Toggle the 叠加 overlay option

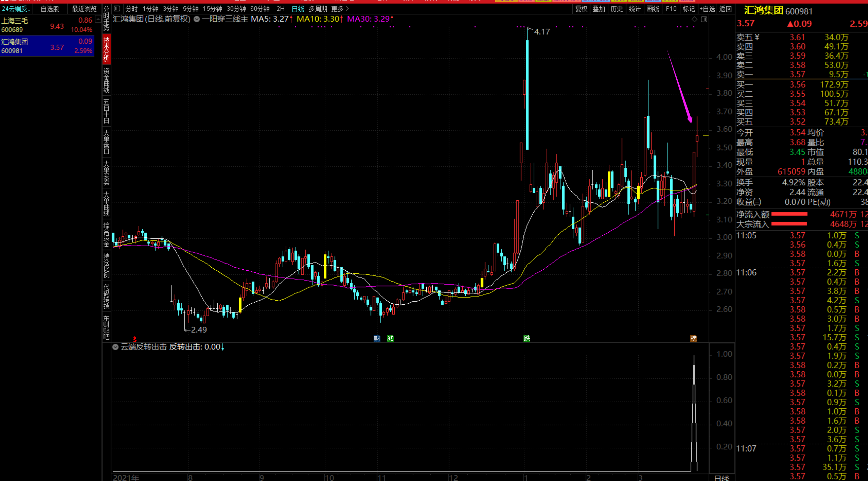point(599,9)
